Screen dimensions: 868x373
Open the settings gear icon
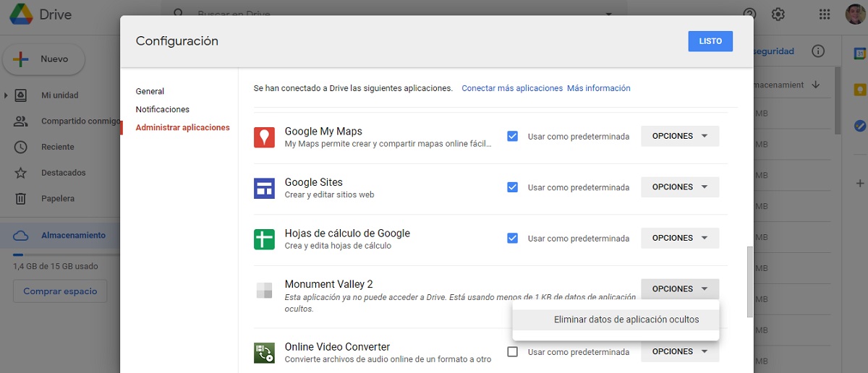coord(778,14)
